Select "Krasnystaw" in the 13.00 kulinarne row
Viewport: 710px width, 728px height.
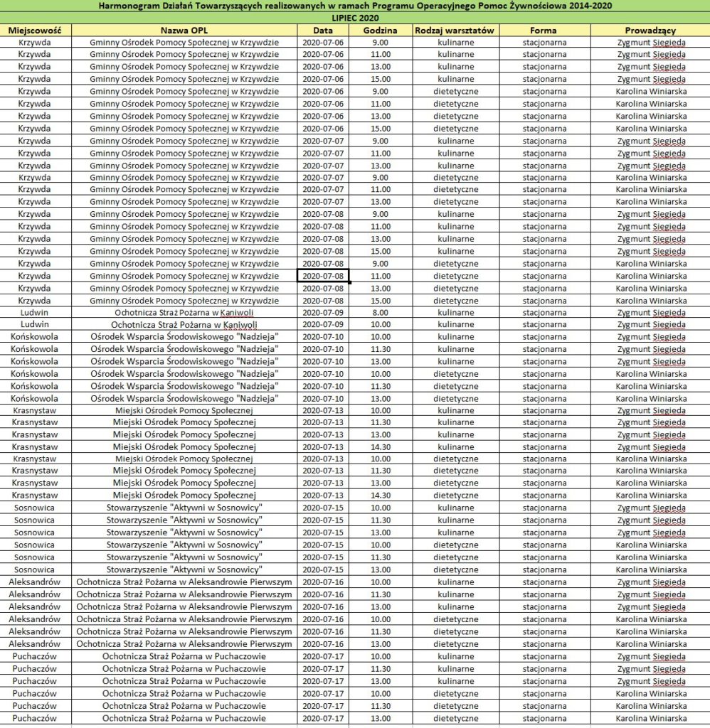35,434
